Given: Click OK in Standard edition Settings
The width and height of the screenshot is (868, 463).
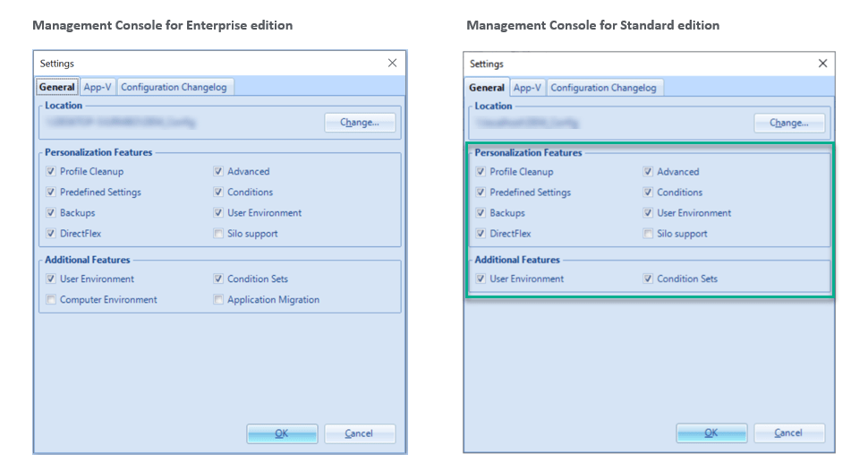Looking at the screenshot, I should 711,433.
